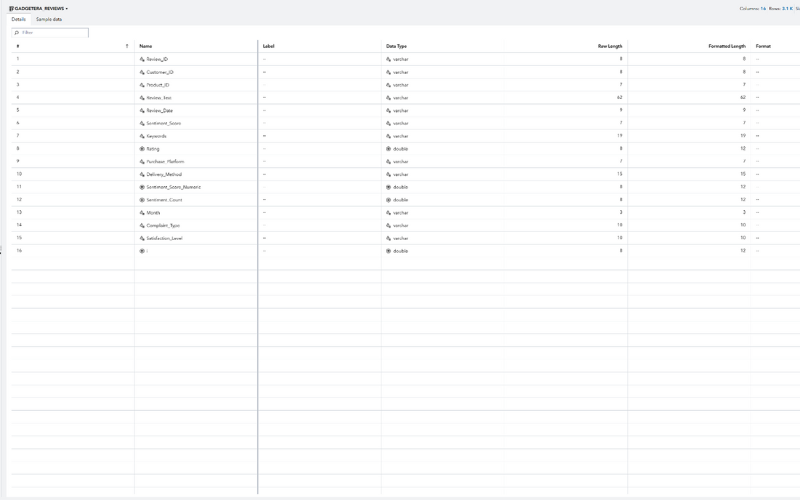Click the magnifier icon in the Filter box

coord(17,33)
